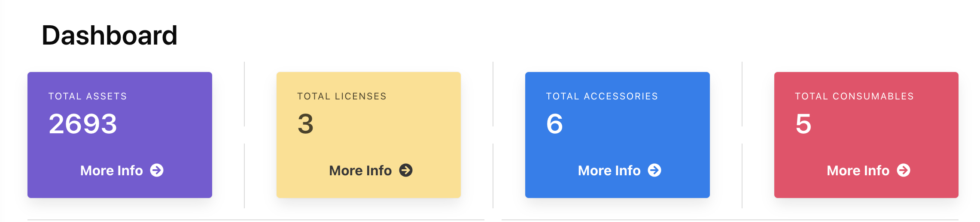Click the arrow icon on Total Licenses card
This screenshot has width=980, height=222.
pos(406,170)
